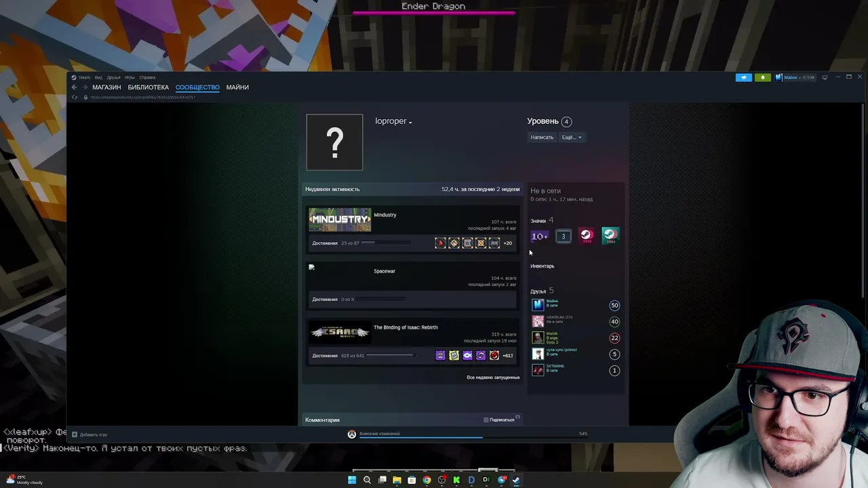The width and height of the screenshot is (868, 488).
Task: Open the Вид menu
Action: (98, 77)
